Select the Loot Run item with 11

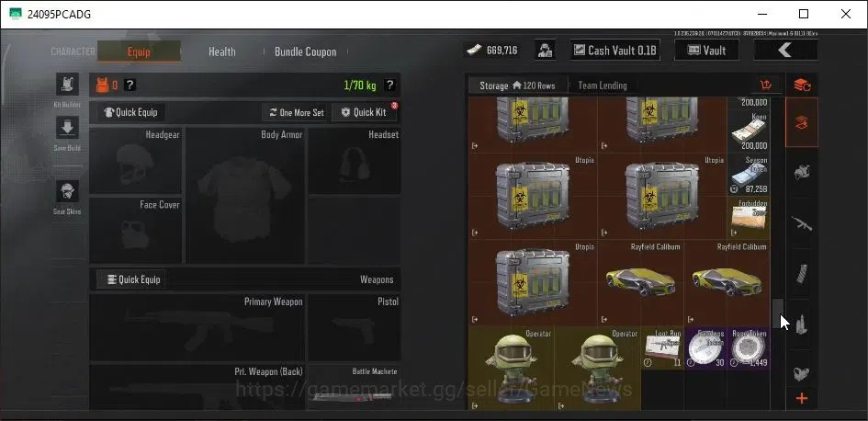[662, 348]
